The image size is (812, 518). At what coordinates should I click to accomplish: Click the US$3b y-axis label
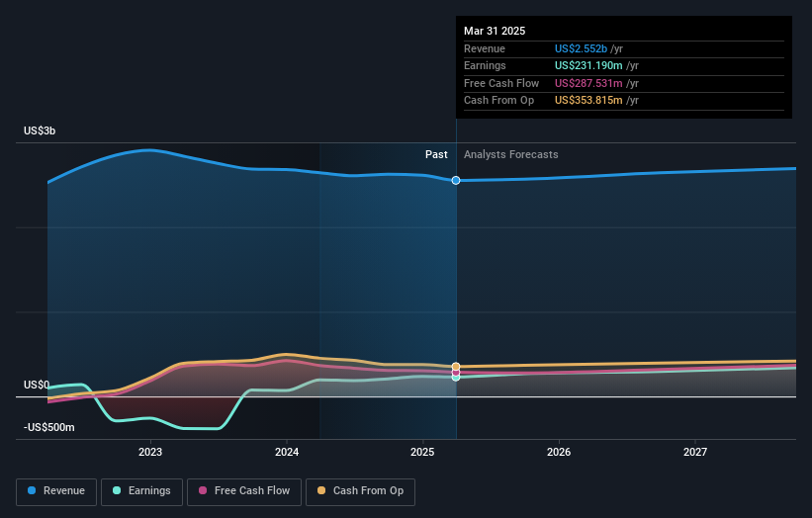coord(40,130)
